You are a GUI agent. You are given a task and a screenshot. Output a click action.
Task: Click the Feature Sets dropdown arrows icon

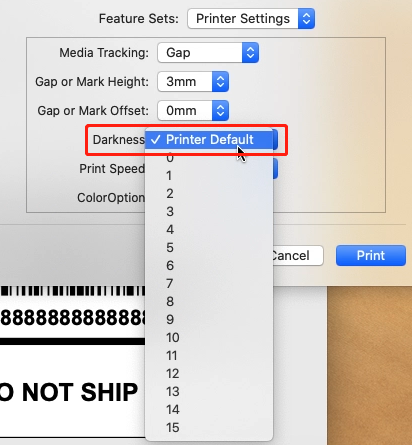pyautogui.click(x=306, y=19)
